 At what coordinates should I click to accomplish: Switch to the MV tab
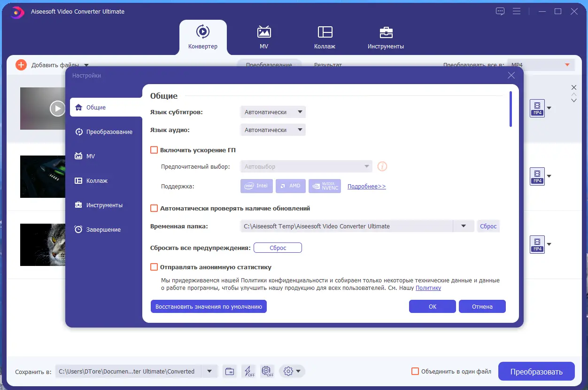[264, 37]
